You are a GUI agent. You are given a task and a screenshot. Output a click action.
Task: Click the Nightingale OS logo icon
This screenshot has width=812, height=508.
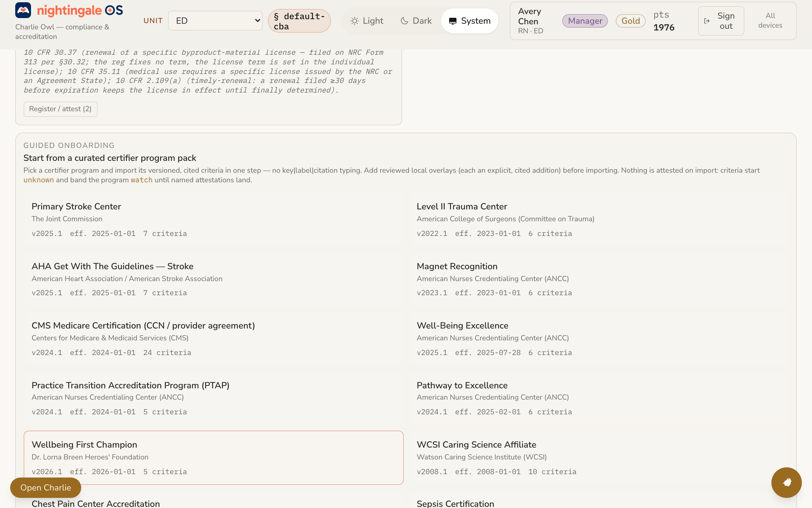[x=23, y=10]
